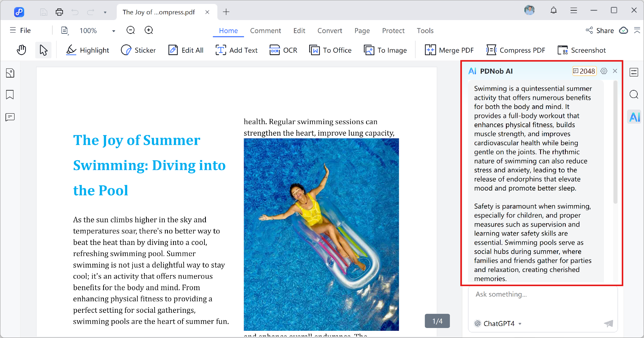The width and height of the screenshot is (644, 338).
Task: Collapse the ribbon toolbar at top right
Action: coord(637,30)
